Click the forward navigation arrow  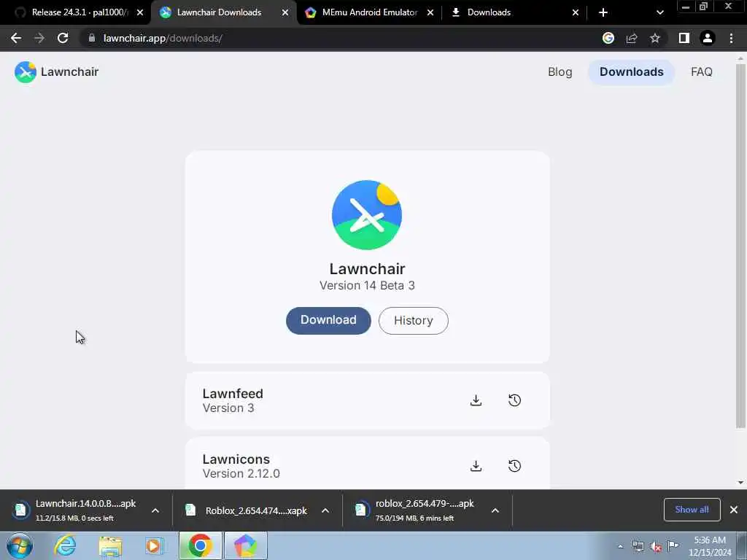[39, 38]
